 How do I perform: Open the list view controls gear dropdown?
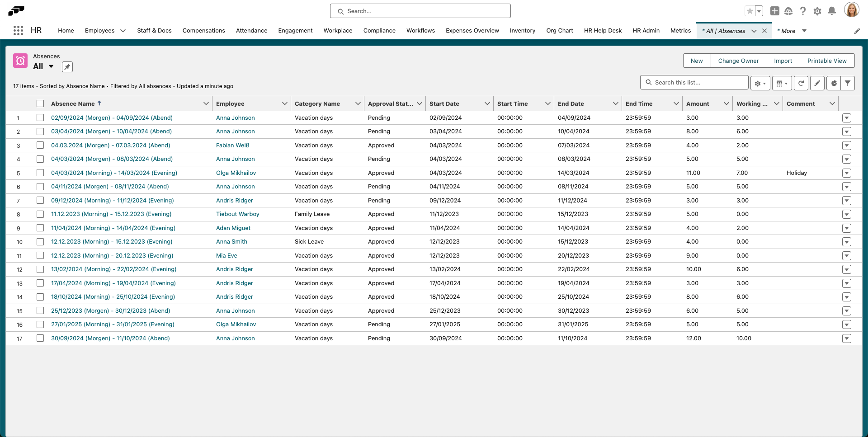[x=760, y=83]
